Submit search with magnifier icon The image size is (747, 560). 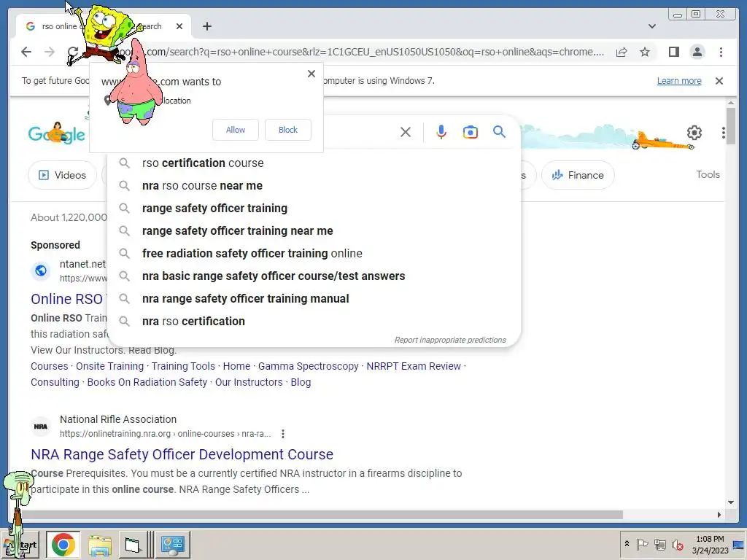tap(499, 132)
